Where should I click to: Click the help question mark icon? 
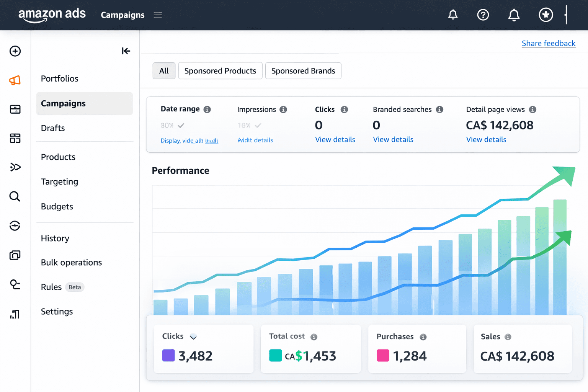[x=483, y=15]
